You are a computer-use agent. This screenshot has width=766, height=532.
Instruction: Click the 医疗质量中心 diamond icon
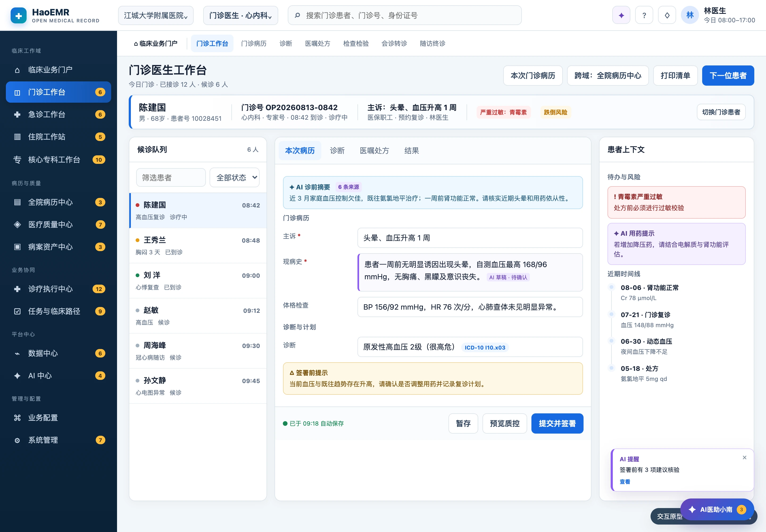pyautogui.click(x=17, y=225)
